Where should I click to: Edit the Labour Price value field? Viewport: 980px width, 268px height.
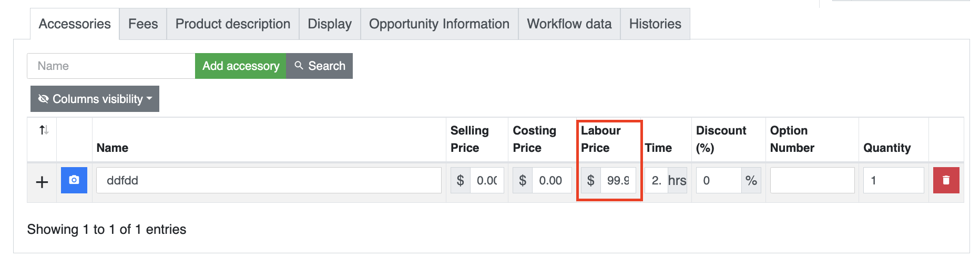tap(618, 180)
